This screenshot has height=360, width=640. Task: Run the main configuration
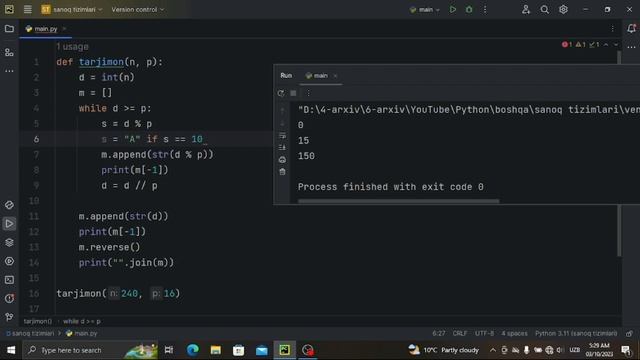[x=453, y=9]
